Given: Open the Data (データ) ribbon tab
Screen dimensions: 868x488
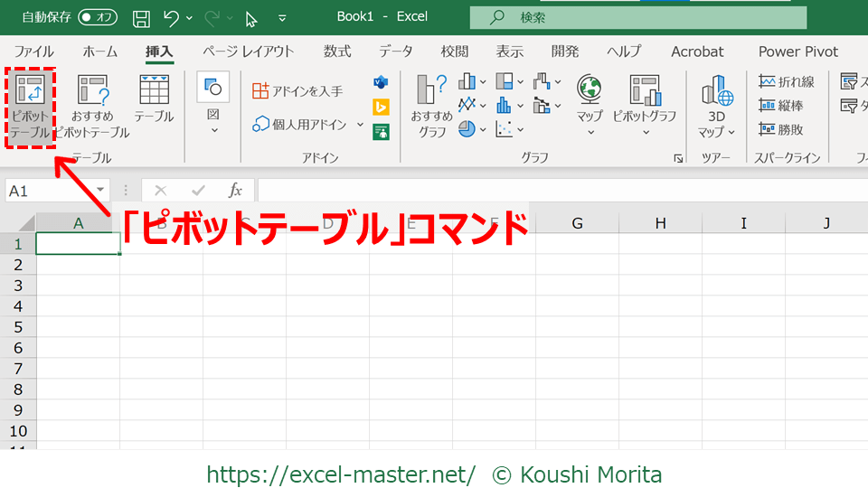Looking at the screenshot, I should (395, 52).
